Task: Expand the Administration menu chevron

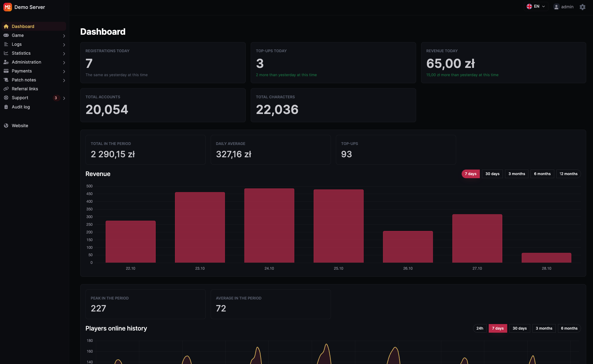Action: pos(64,62)
